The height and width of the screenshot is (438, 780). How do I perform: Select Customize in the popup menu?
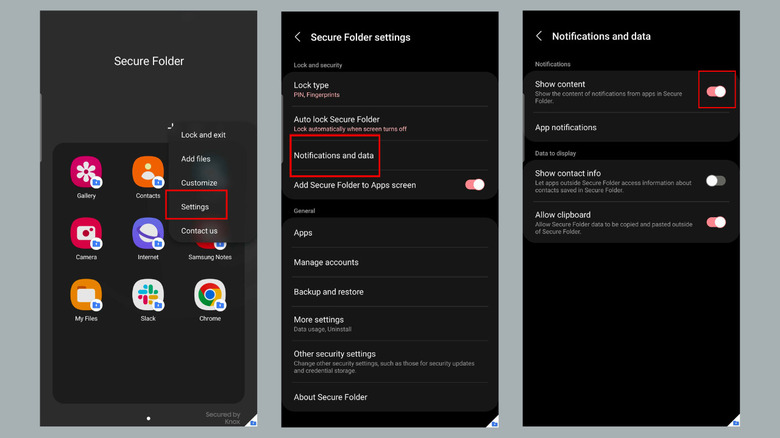pos(199,183)
